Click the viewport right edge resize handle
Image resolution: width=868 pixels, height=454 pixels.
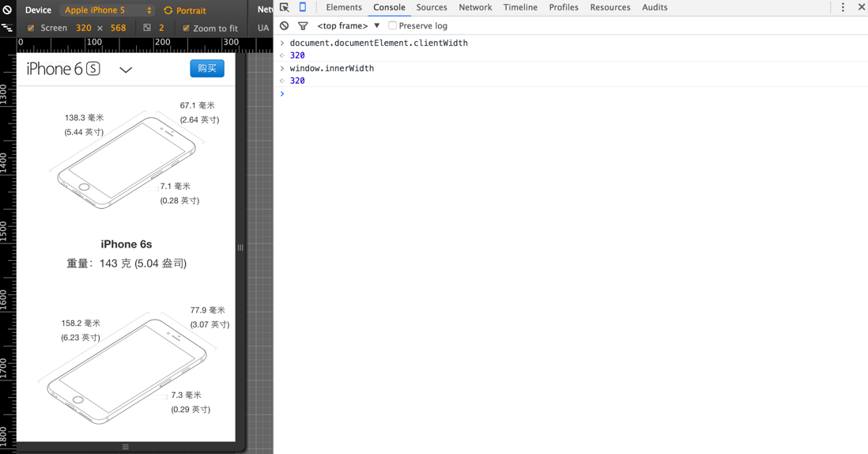tap(240, 248)
